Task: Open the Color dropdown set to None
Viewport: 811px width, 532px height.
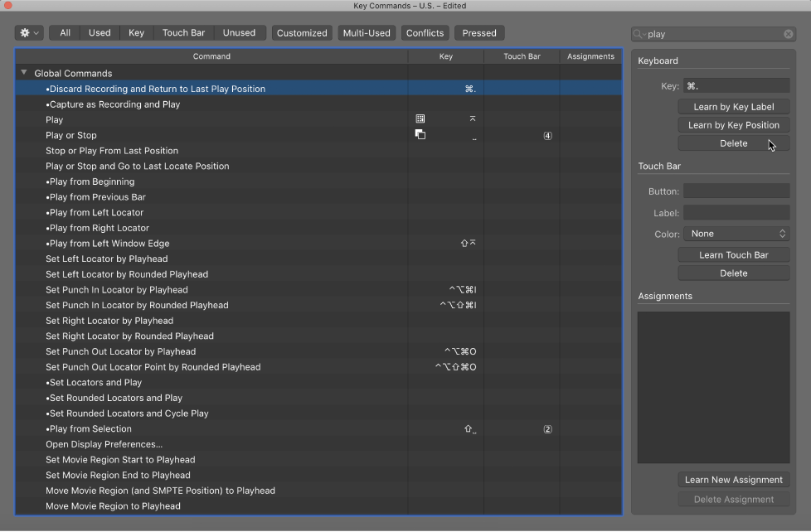Action: coord(736,234)
